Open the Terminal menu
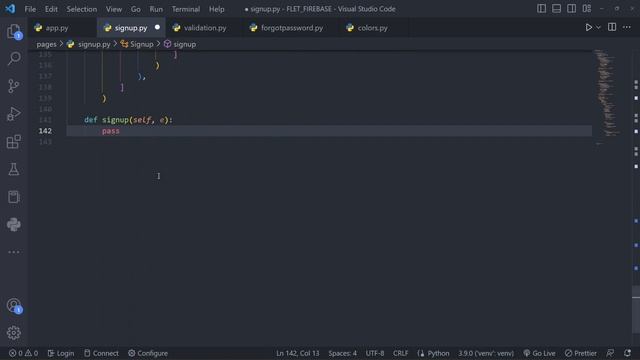 coord(186,9)
